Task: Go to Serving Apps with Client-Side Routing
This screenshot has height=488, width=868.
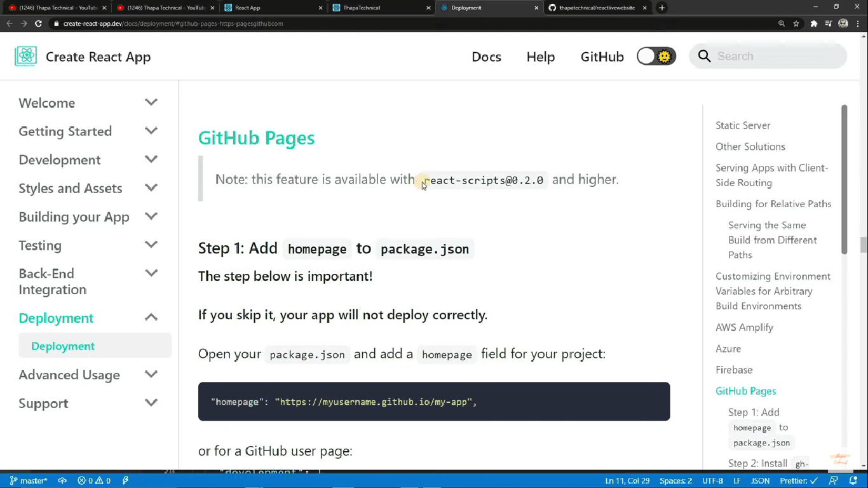Action: pos(771,175)
